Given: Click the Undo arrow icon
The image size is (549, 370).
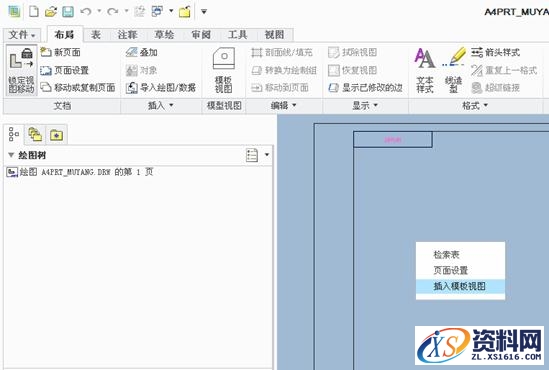Looking at the screenshot, I should (x=86, y=12).
